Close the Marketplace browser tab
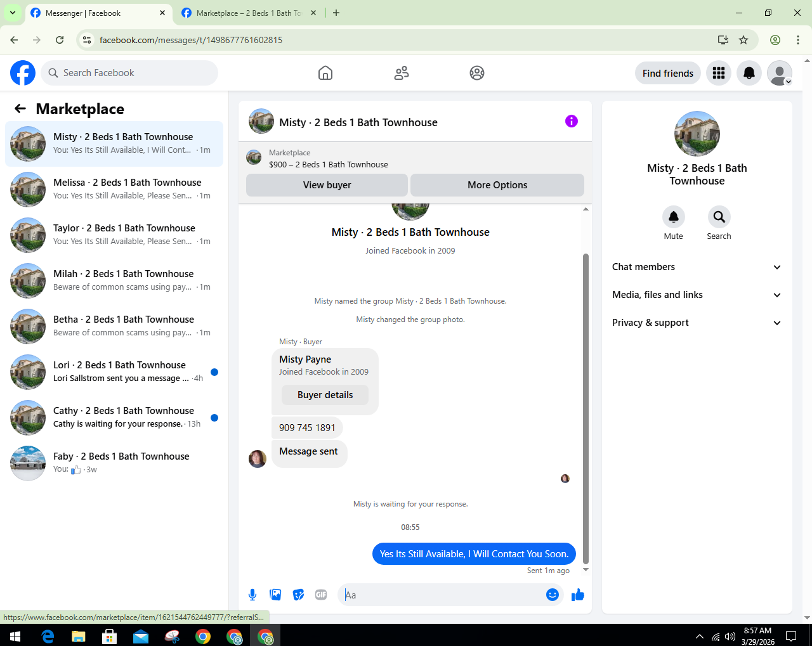The width and height of the screenshot is (812, 646). coord(313,13)
